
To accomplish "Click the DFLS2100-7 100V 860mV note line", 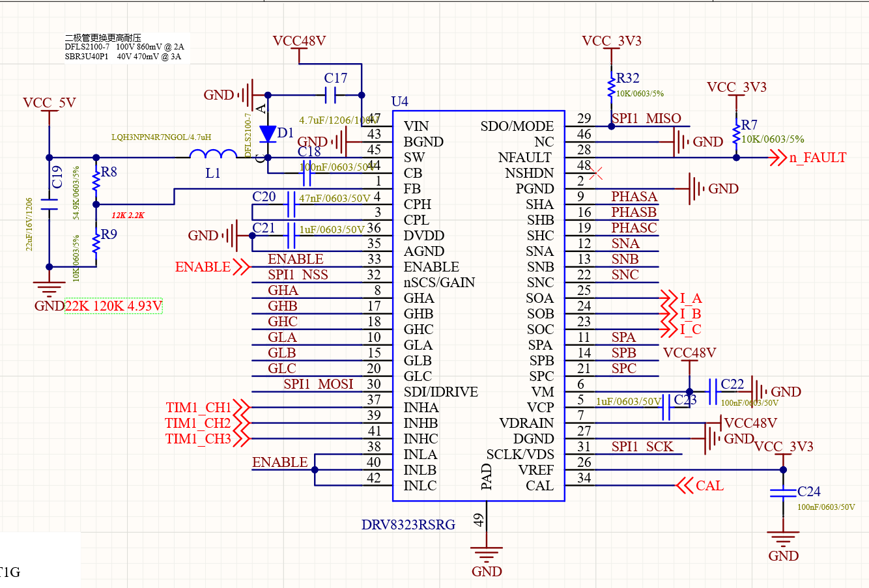I will pyautogui.click(x=124, y=47).
